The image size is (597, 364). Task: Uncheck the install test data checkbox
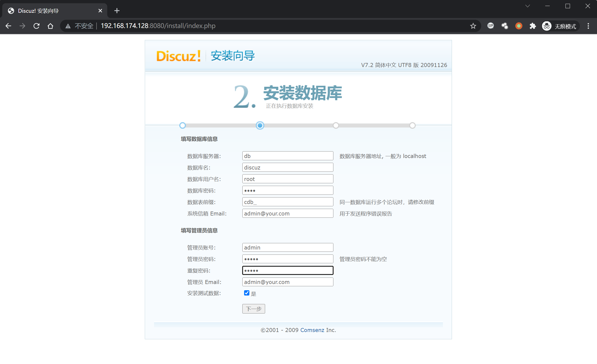tap(247, 293)
